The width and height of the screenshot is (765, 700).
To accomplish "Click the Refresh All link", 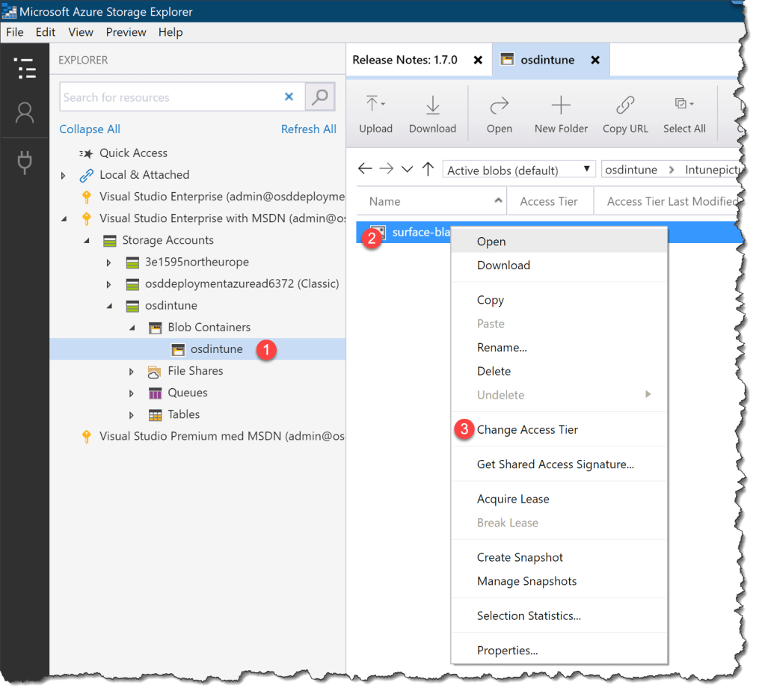I will [x=309, y=129].
